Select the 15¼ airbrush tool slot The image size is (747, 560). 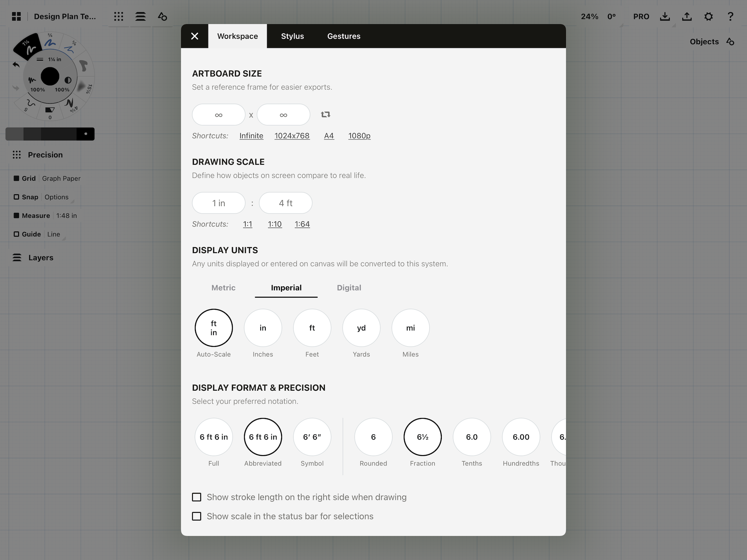tap(84, 87)
